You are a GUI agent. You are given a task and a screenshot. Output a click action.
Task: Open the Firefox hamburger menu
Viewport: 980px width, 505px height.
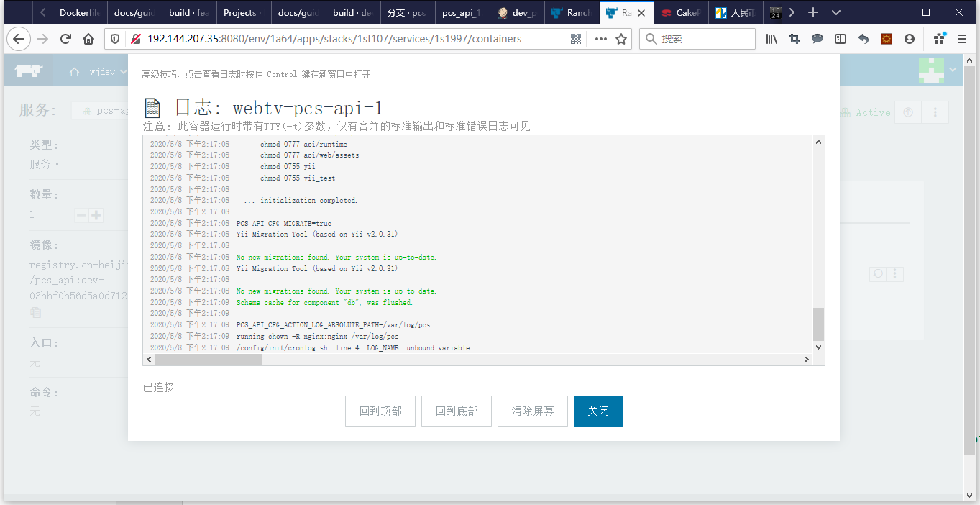tap(962, 39)
